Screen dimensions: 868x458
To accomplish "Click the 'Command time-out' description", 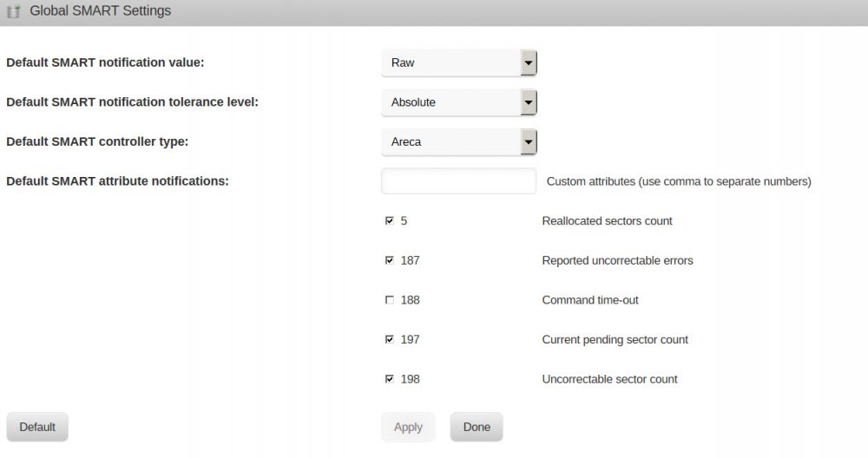I will coord(590,300).
